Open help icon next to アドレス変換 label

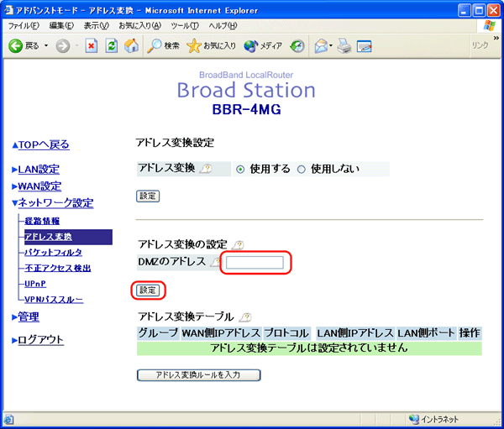pyautogui.click(x=206, y=169)
